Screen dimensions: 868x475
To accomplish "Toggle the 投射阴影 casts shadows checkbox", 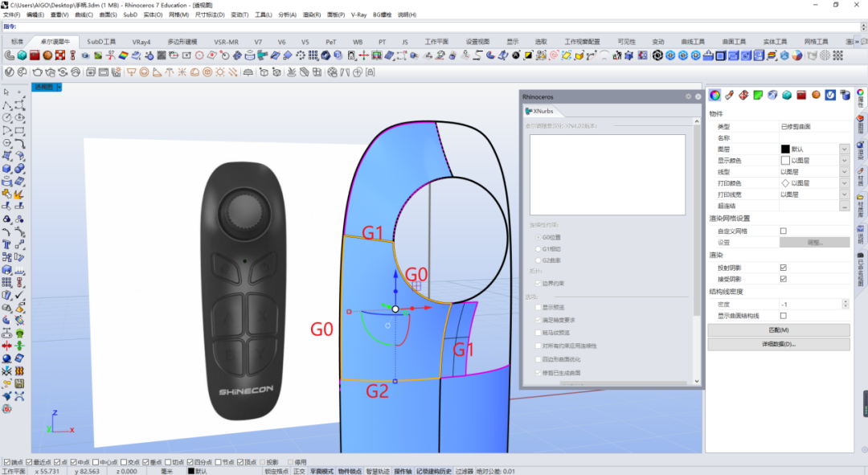I will 784,268.
